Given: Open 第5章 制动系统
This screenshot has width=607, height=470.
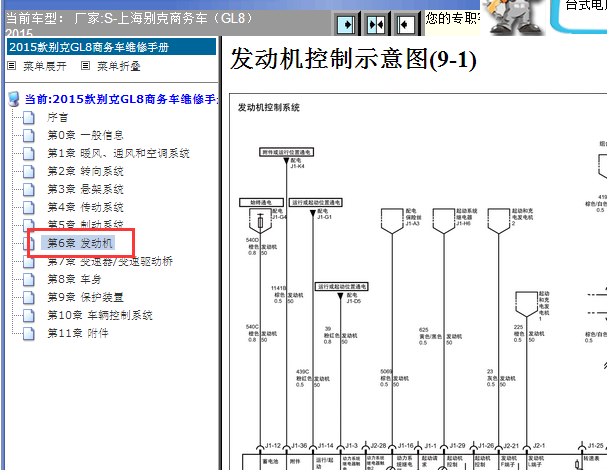Looking at the screenshot, I should point(85,225).
